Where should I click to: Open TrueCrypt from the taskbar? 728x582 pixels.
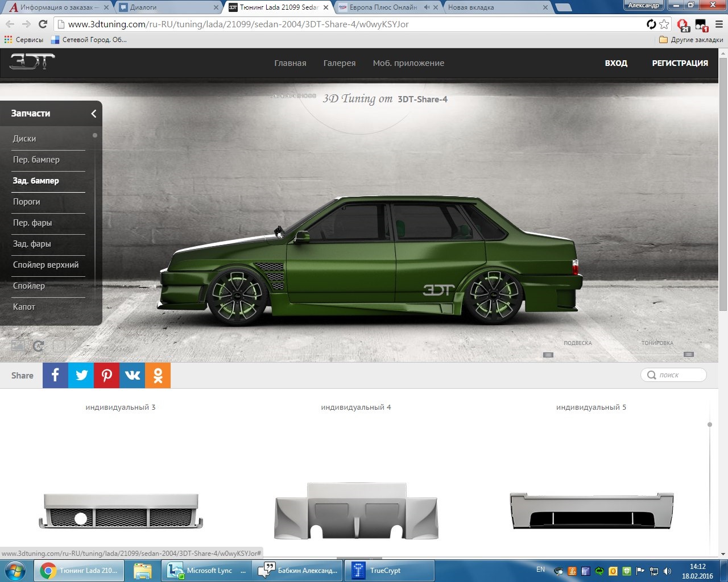click(390, 570)
